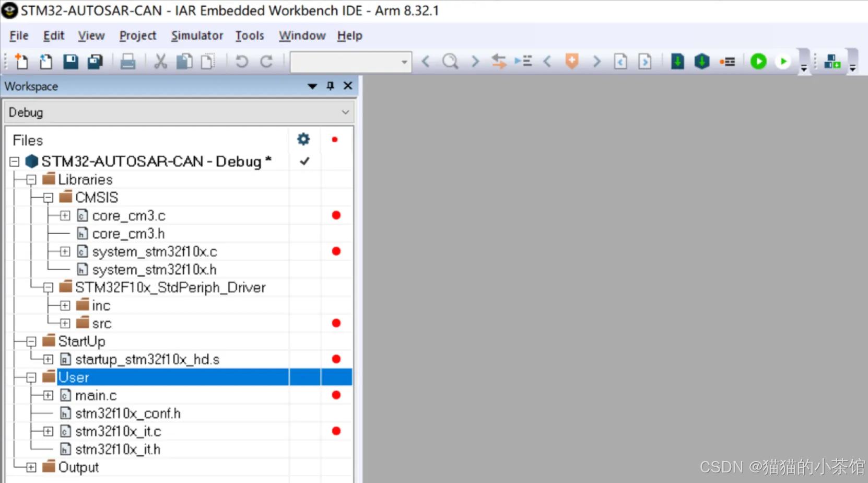Click the Make hexagon build icon
This screenshot has width=868, height=483.
pyautogui.click(x=702, y=62)
